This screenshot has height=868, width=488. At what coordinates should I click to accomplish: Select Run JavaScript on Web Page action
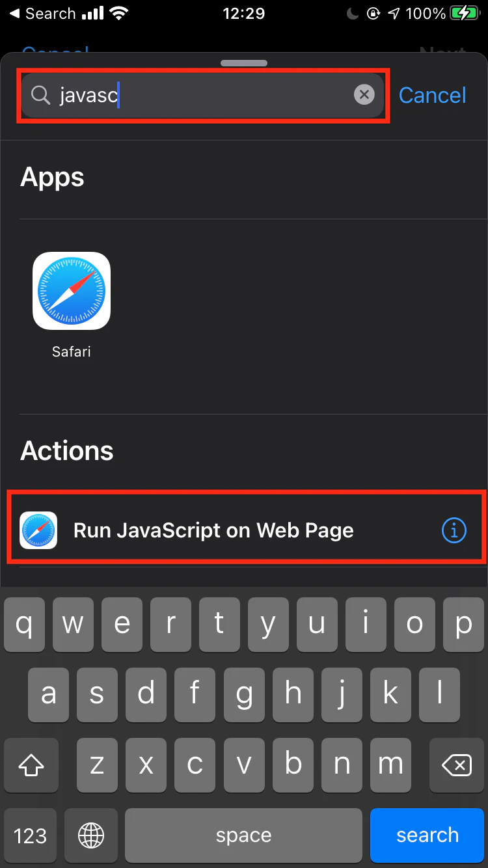246,530
